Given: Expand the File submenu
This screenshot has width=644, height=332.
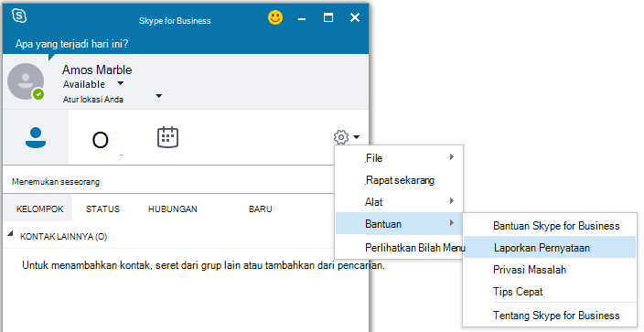Looking at the screenshot, I should point(400,158).
